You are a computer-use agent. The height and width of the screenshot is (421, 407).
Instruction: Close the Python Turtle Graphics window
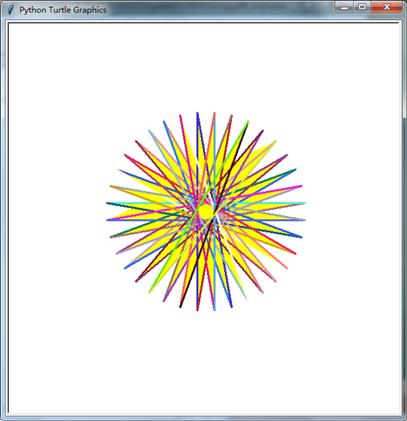pyautogui.click(x=387, y=7)
